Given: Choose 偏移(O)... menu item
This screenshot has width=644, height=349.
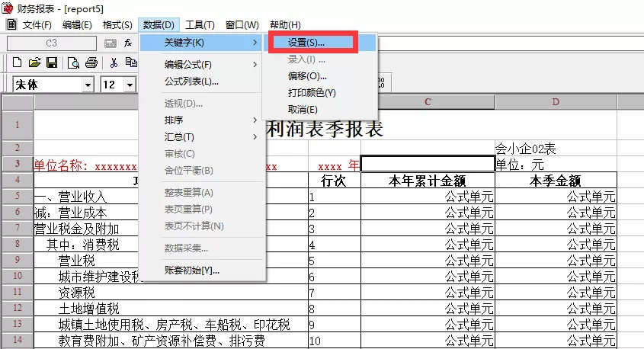Looking at the screenshot, I should point(307,76).
